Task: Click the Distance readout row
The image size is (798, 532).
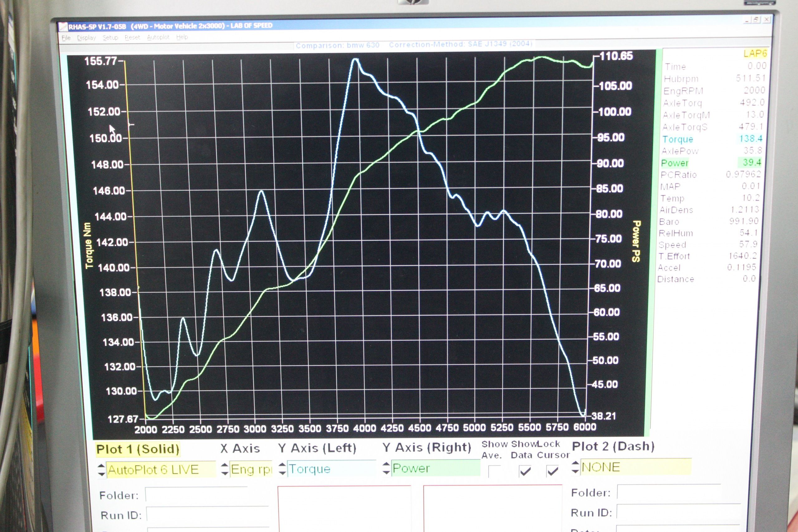Action: click(x=706, y=279)
